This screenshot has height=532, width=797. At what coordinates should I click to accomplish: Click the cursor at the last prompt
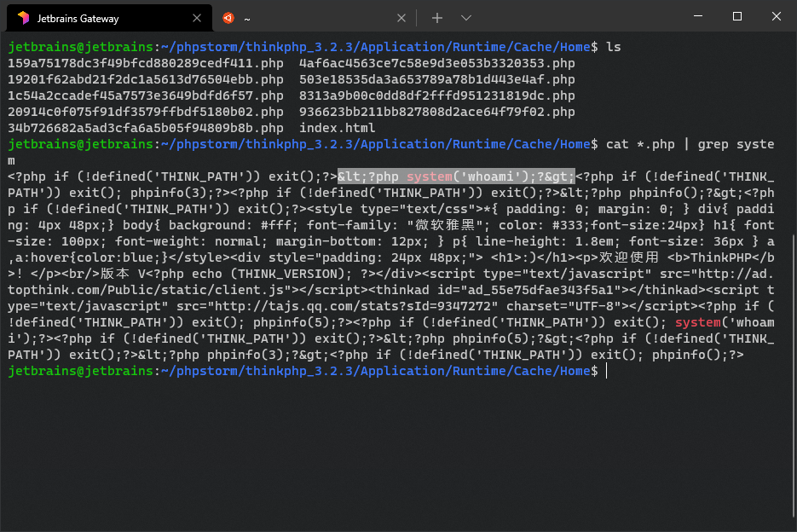(607, 371)
